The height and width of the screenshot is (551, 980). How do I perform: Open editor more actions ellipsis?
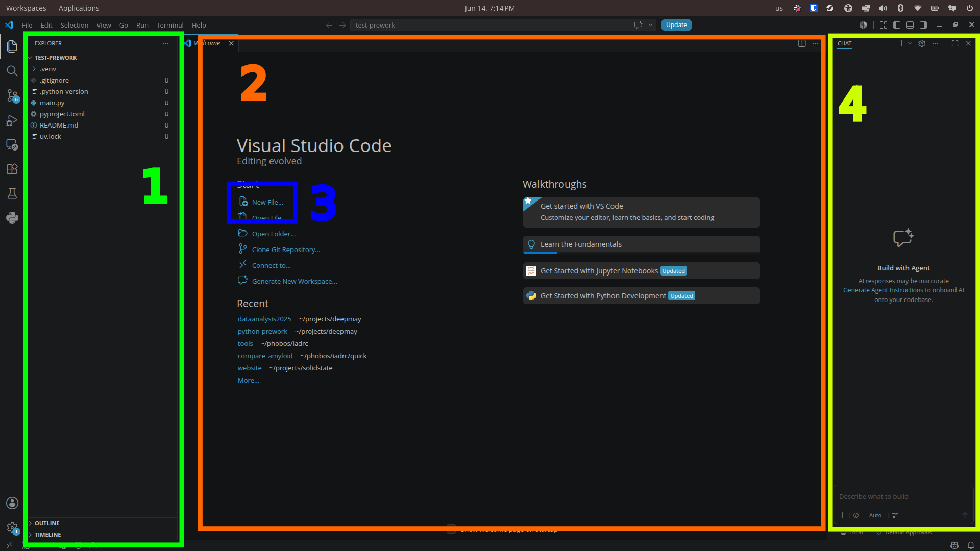[815, 43]
